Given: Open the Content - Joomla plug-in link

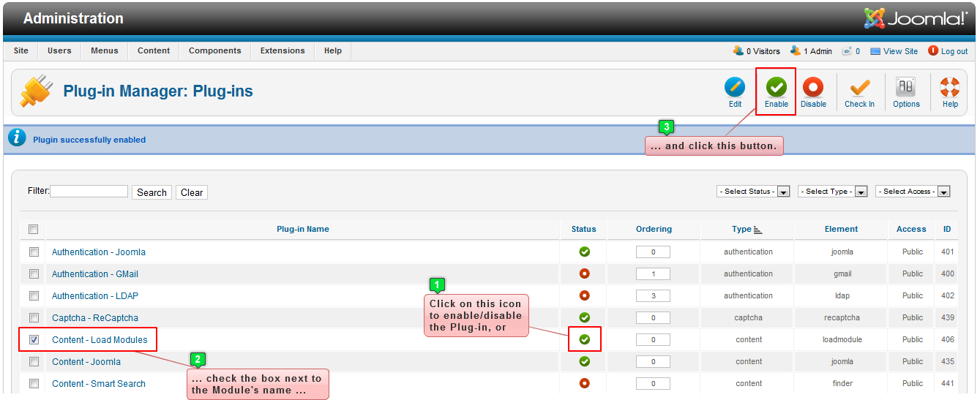Looking at the screenshot, I should (86, 361).
